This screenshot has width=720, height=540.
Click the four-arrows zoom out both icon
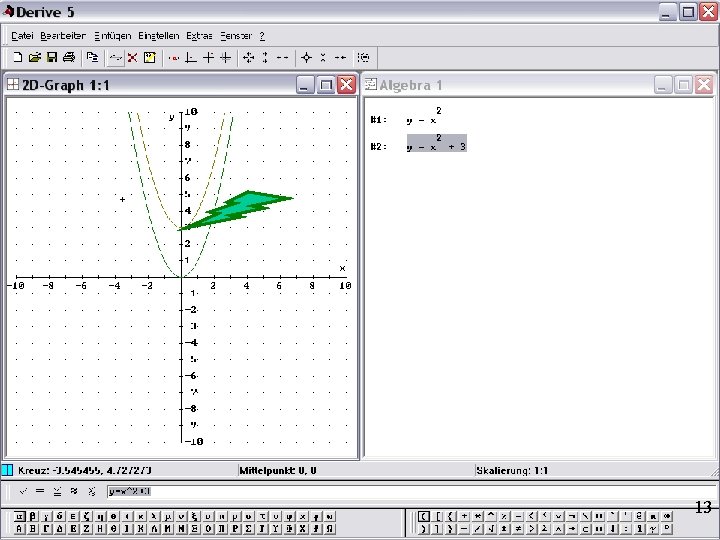click(x=248, y=57)
